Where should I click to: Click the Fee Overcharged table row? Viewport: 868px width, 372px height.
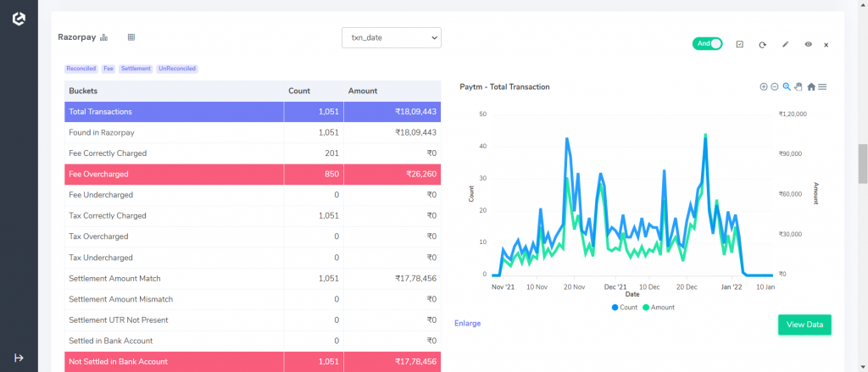(253, 174)
